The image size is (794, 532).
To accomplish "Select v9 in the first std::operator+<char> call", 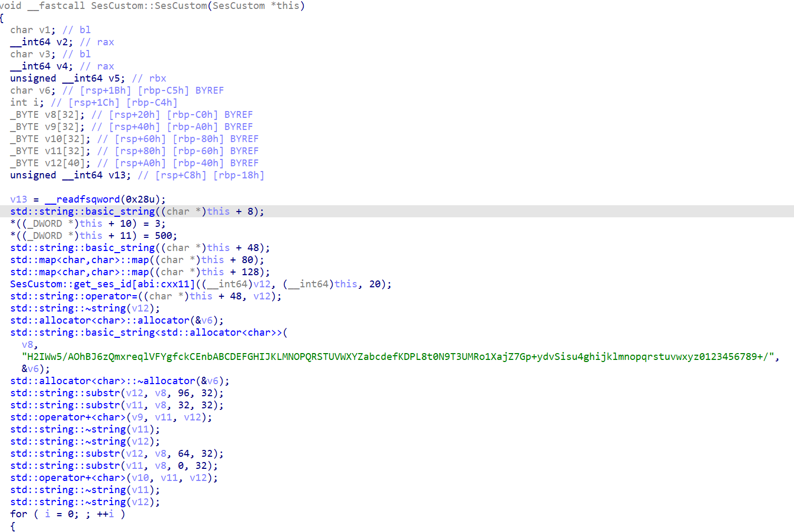I will click(x=137, y=417).
